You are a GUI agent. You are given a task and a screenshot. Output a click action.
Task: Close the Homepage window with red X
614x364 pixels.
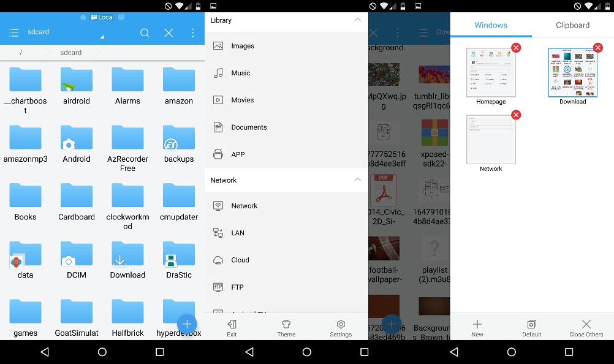(516, 48)
